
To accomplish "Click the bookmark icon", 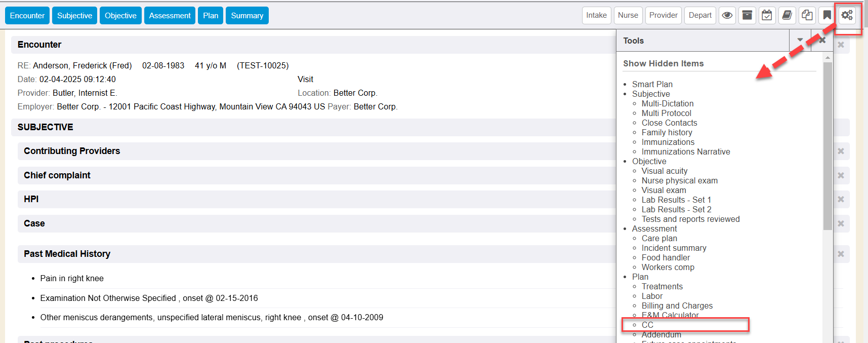I will point(826,15).
